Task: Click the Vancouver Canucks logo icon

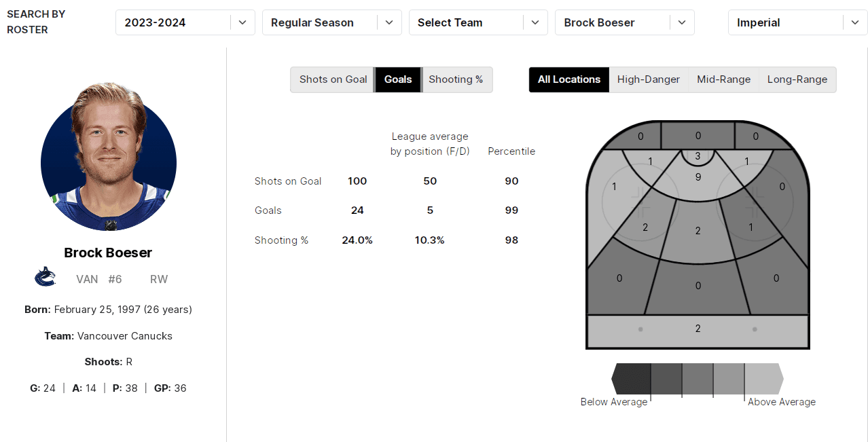Action: click(x=45, y=277)
